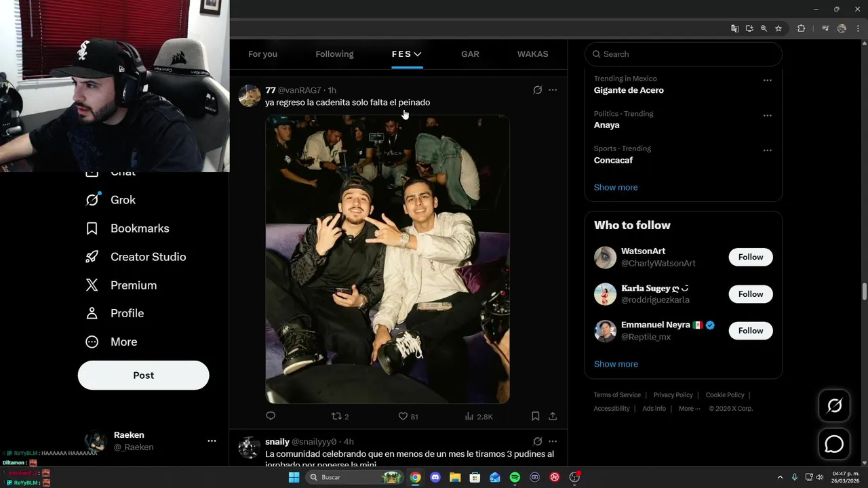View analytics showing 2.8K views

[x=479, y=416]
